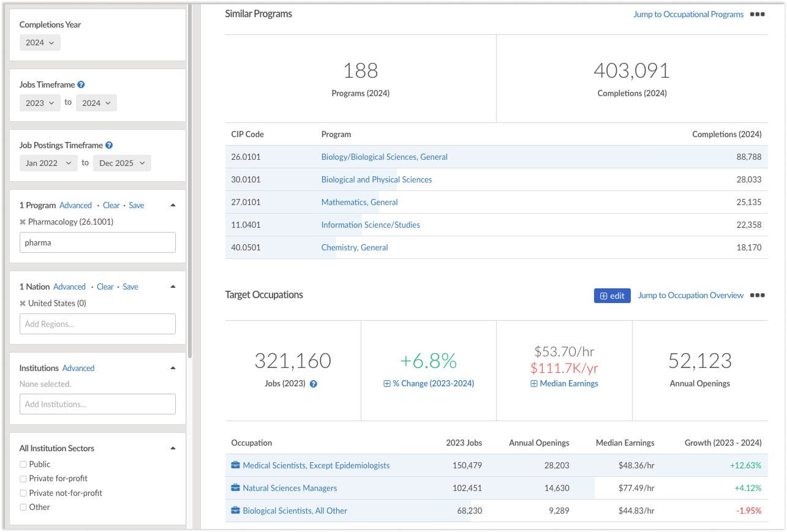The height and width of the screenshot is (532, 787).
Task: Click the Add Institutions input field
Action: tap(97, 404)
